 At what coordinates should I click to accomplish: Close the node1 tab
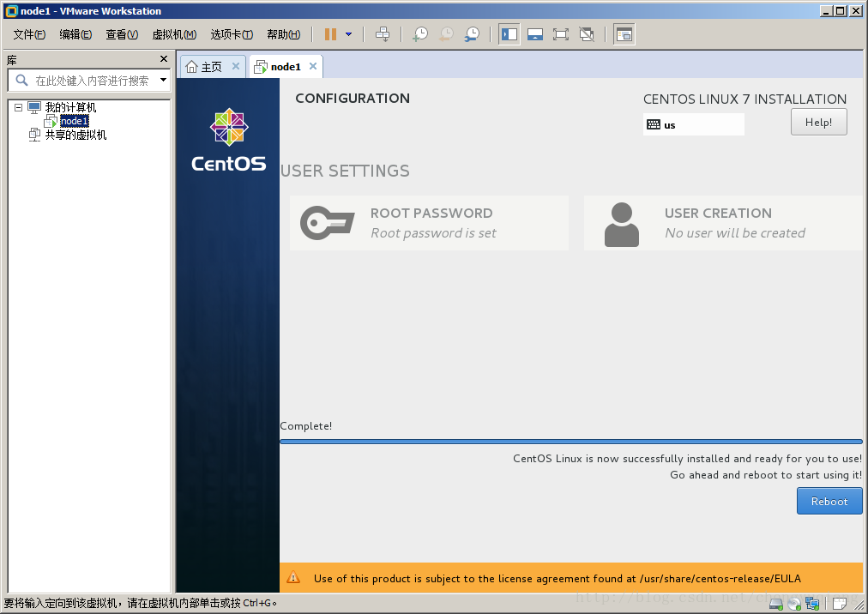click(x=313, y=66)
